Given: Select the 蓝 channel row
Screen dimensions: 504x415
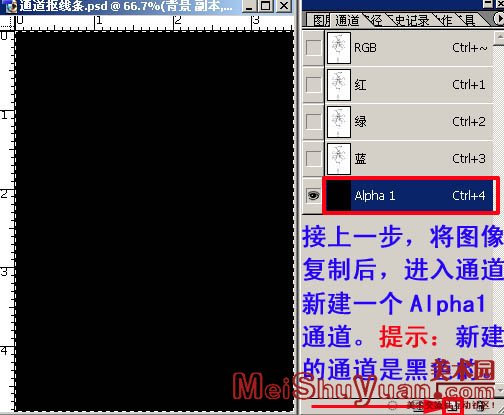Looking at the screenshot, I should coord(409,159).
